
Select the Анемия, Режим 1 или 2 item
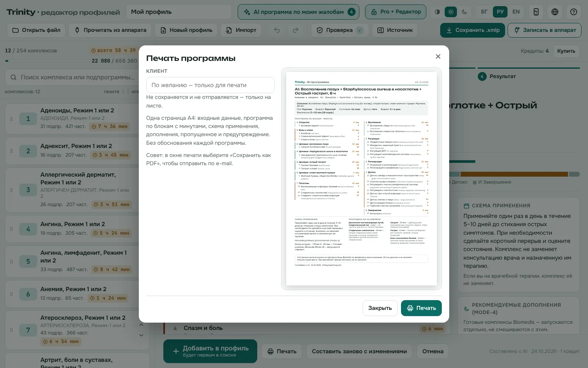[x=77, y=293]
